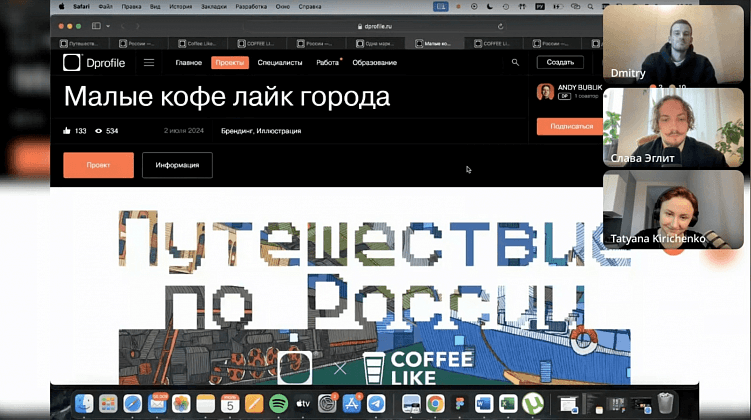Expand the sidebar dropdown arrow in Safari

108,26
